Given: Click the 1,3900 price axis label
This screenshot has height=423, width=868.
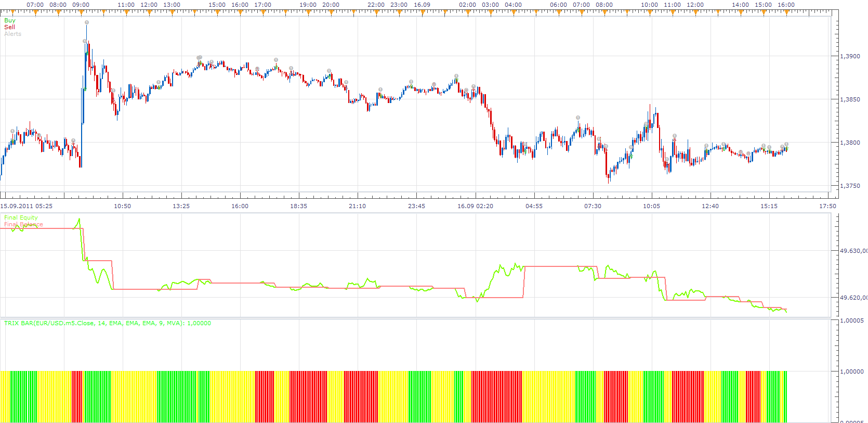Looking at the screenshot, I should point(850,56).
